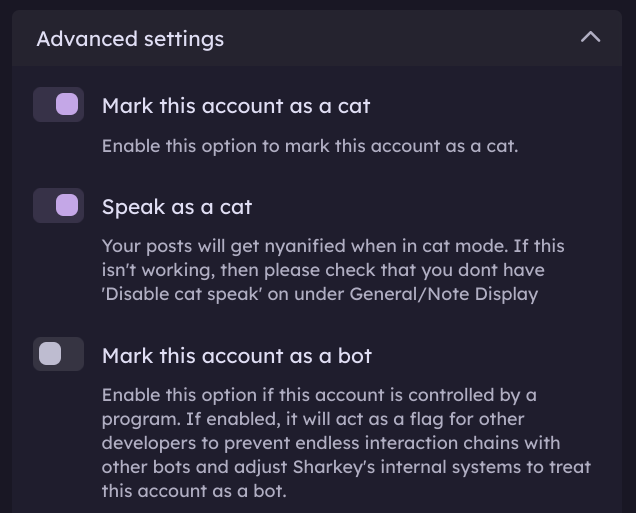Click purple knob of the cat speak switch
This screenshot has width=636, height=513.
67,206
